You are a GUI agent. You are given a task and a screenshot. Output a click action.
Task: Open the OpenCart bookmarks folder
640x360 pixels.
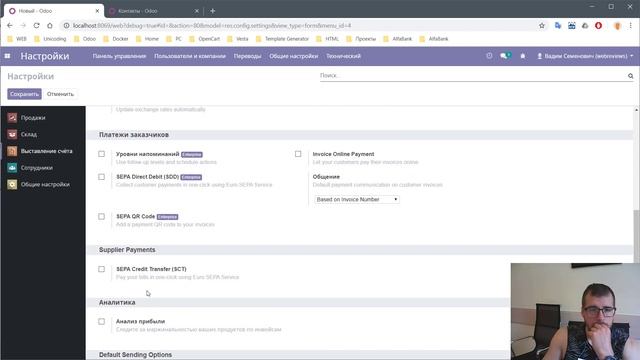coord(204,39)
